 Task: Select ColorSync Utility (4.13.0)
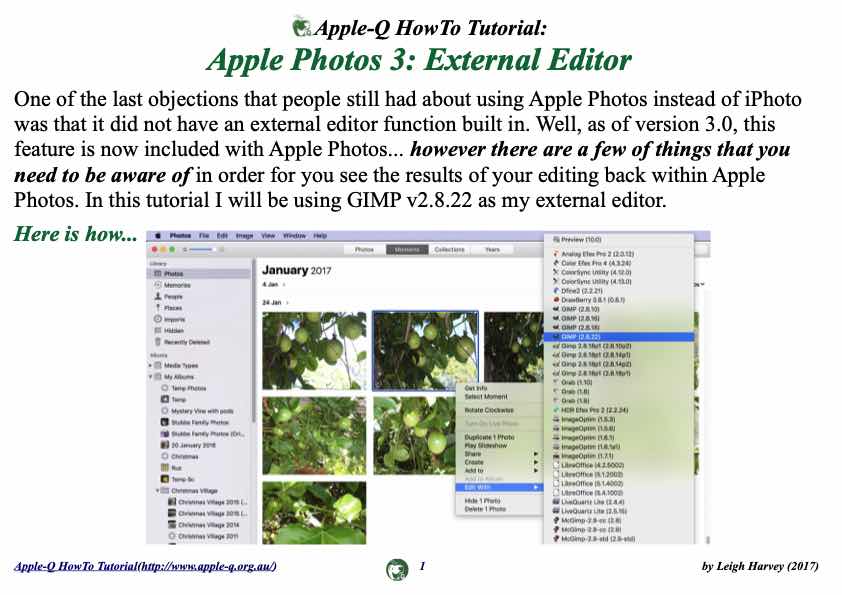(619, 281)
